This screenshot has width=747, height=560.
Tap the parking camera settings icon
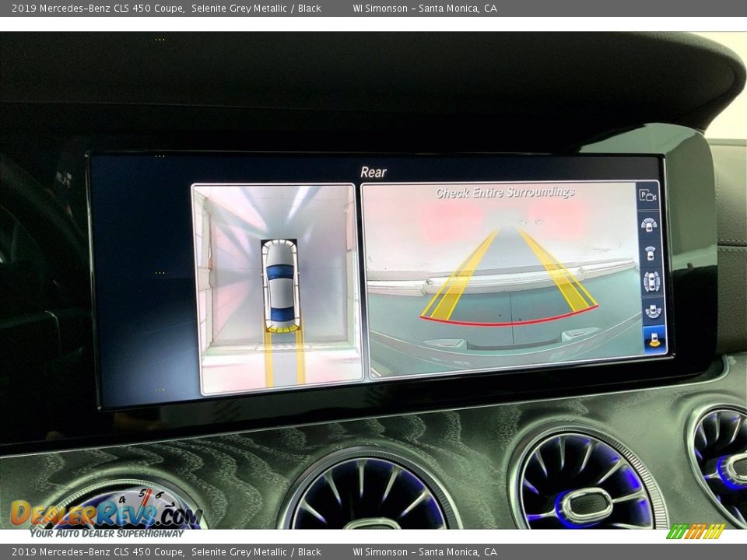point(648,195)
